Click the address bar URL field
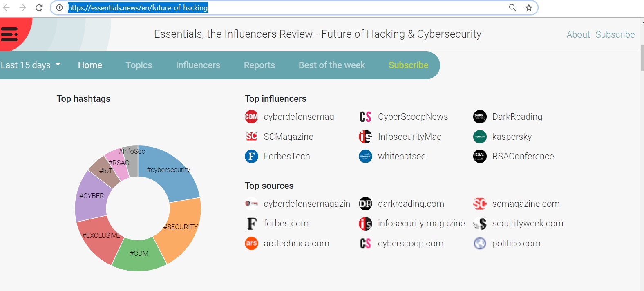Screen dimensions: 644x291 286,8
